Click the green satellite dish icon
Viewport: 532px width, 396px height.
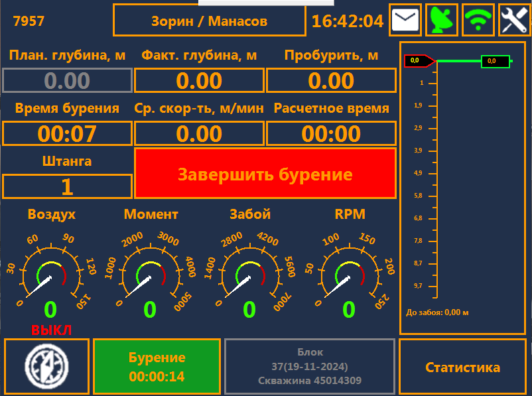click(442, 21)
